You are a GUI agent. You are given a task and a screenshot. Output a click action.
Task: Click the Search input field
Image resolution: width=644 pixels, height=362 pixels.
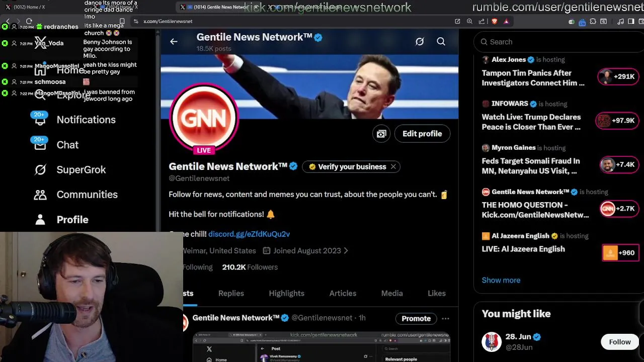point(558,42)
